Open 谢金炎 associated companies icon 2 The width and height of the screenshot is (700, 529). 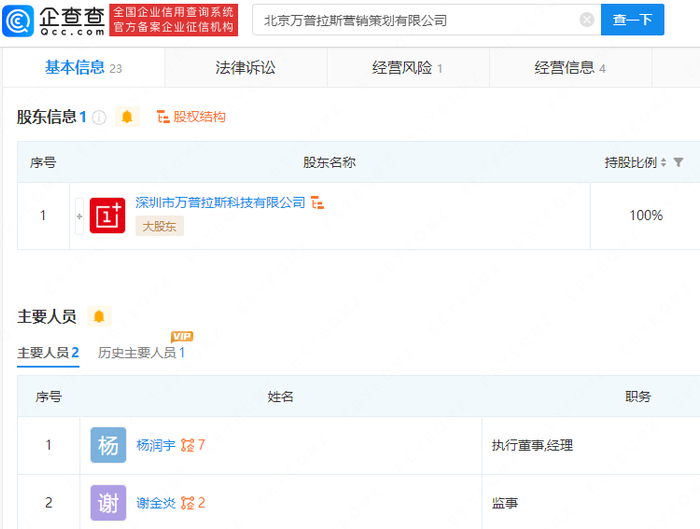tap(193, 503)
